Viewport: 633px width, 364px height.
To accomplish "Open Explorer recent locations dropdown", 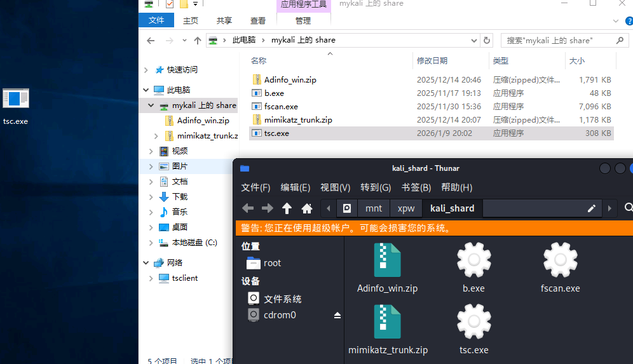I will point(184,41).
